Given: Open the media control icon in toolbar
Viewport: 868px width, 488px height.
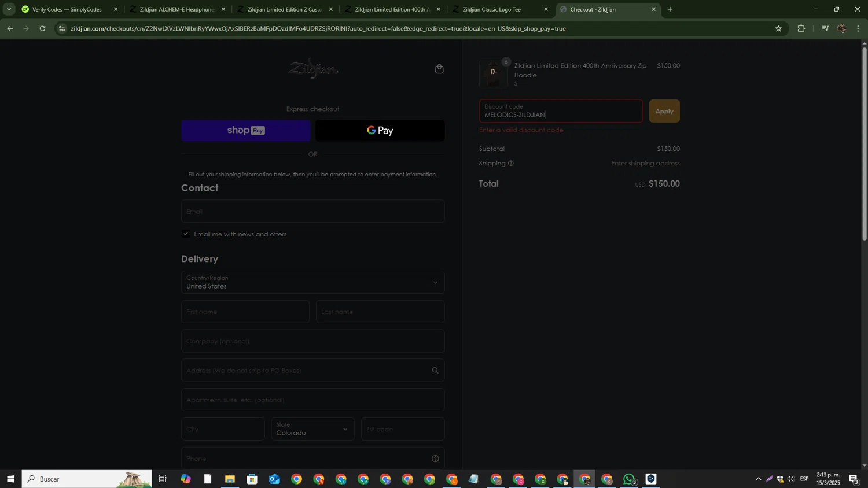Looking at the screenshot, I should (825, 28).
